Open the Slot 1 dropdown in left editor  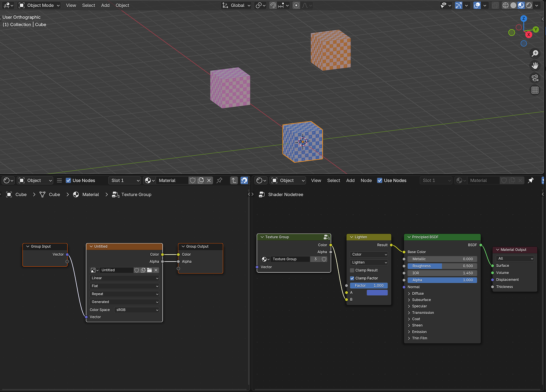click(x=125, y=180)
